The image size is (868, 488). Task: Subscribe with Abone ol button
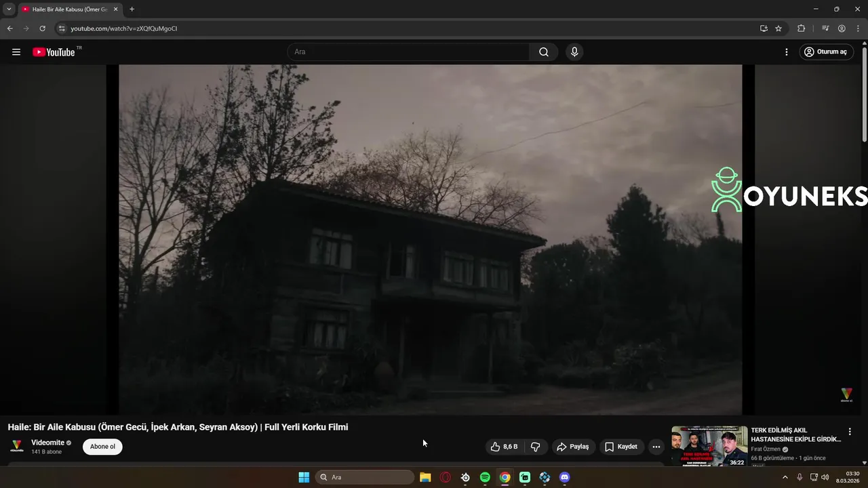(x=102, y=447)
